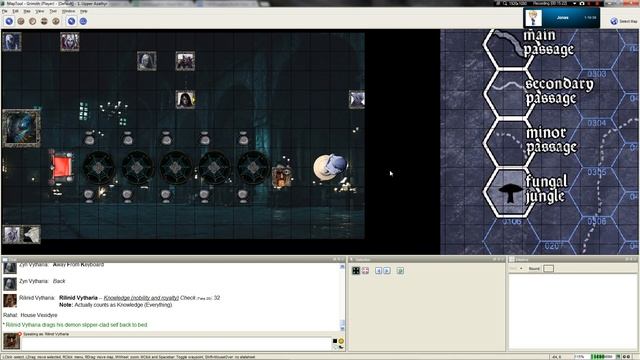
Task: Open the File menu
Action: pyautogui.click(x=5, y=11)
